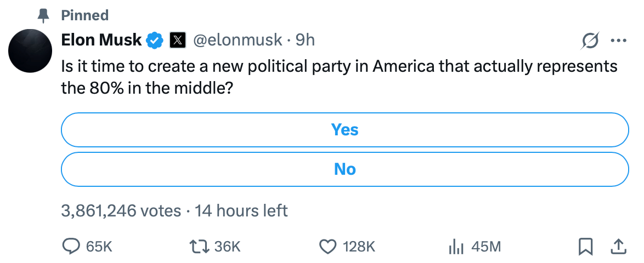This screenshot has height=263, width=644.
Task: Open view analytics bar chart icon
Action: pyautogui.click(x=456, y=247)
